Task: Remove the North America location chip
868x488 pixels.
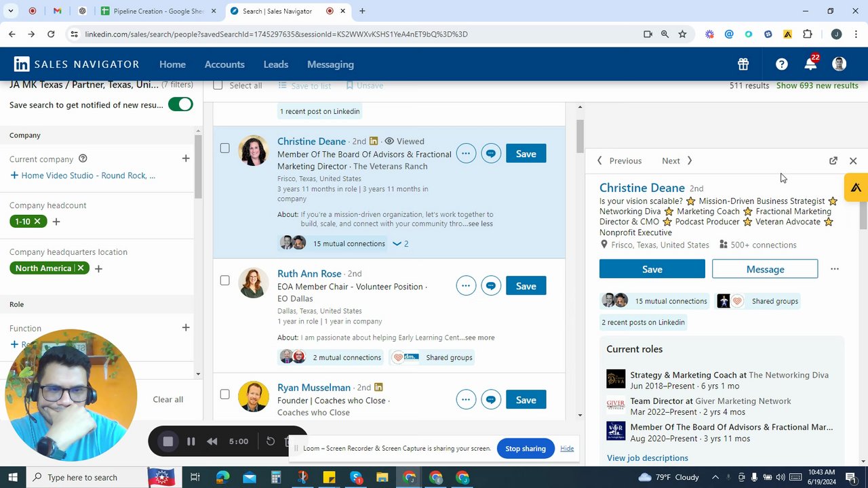Action: [81, 268]
